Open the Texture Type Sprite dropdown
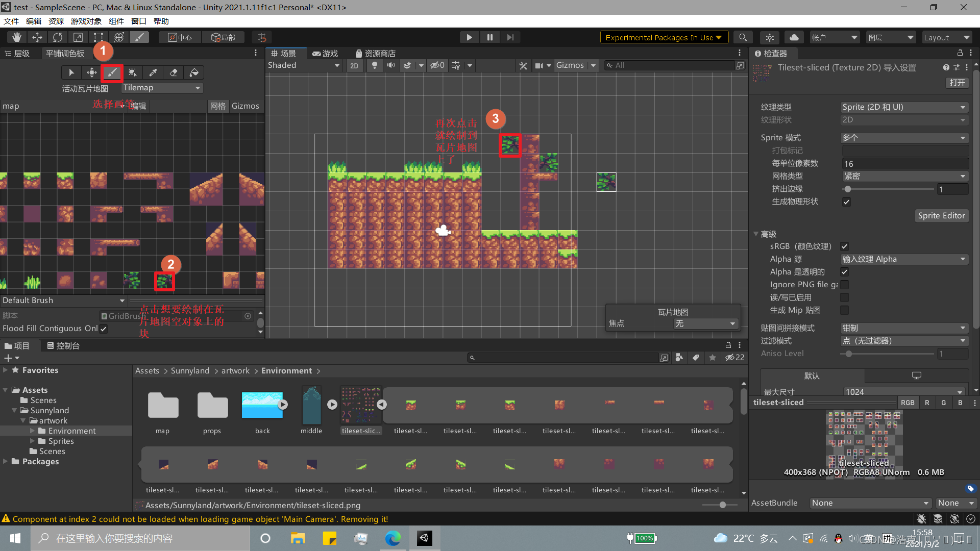The height and width of the screenshot is (551, 980). coord(904,107)
